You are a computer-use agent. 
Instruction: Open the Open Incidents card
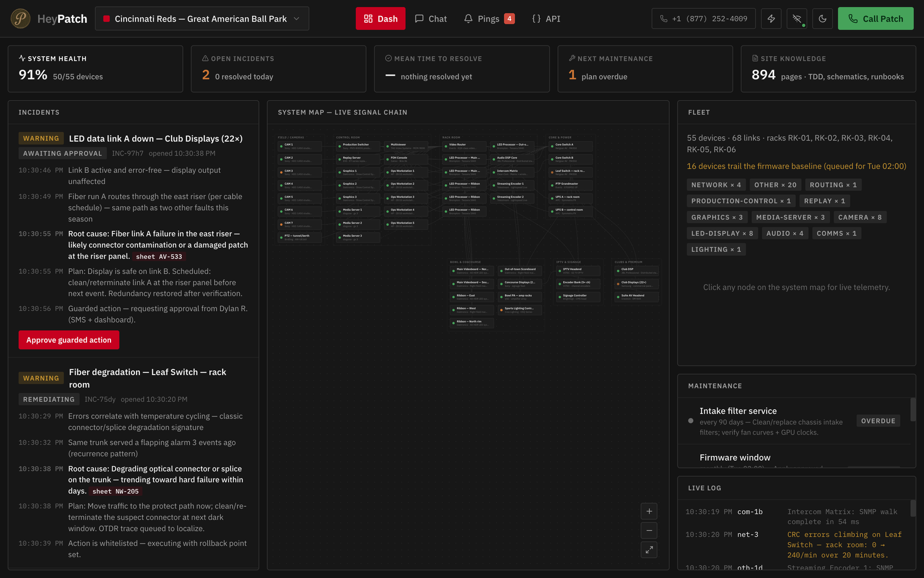click(x=279, y=69)
